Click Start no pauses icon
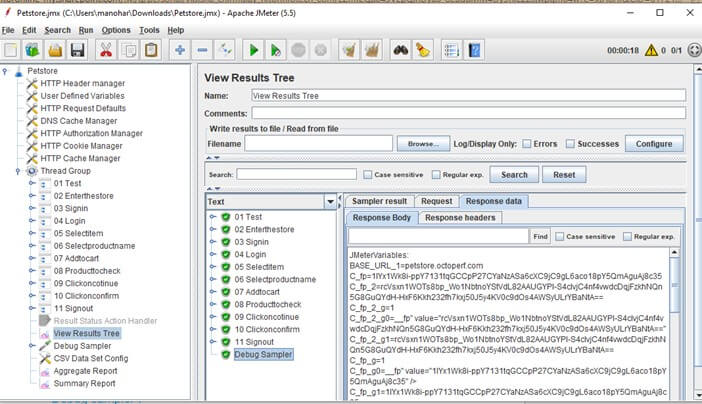Viewport: 702px width, 404px height. 276,50
